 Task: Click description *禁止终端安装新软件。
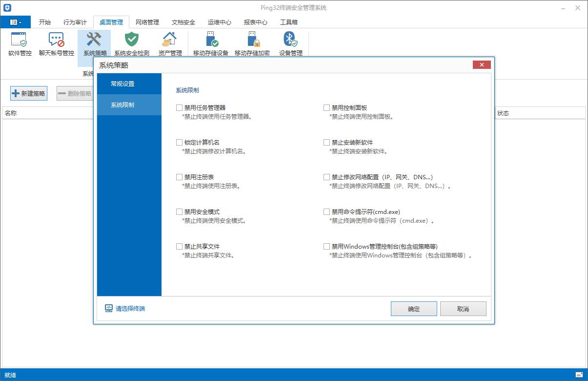[x=359, y=151]
